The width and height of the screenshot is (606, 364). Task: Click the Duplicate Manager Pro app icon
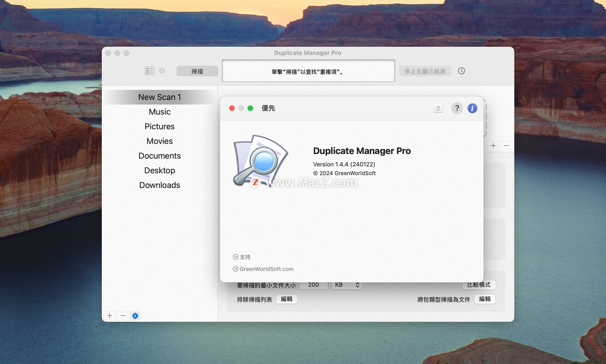click(x=260, y=160)
